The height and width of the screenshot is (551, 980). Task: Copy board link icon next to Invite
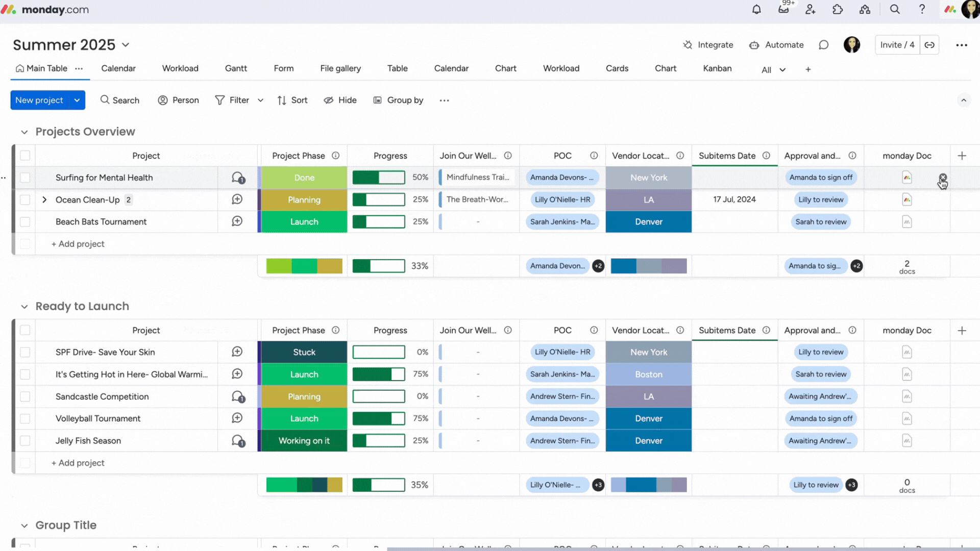[929, 45]
